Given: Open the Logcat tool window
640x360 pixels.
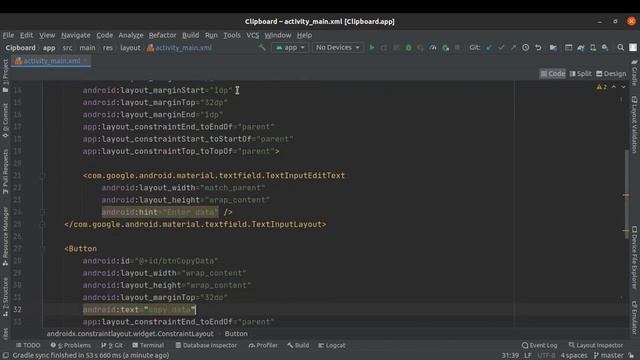Looking at the screenshot, I should (x=332, y=345).
